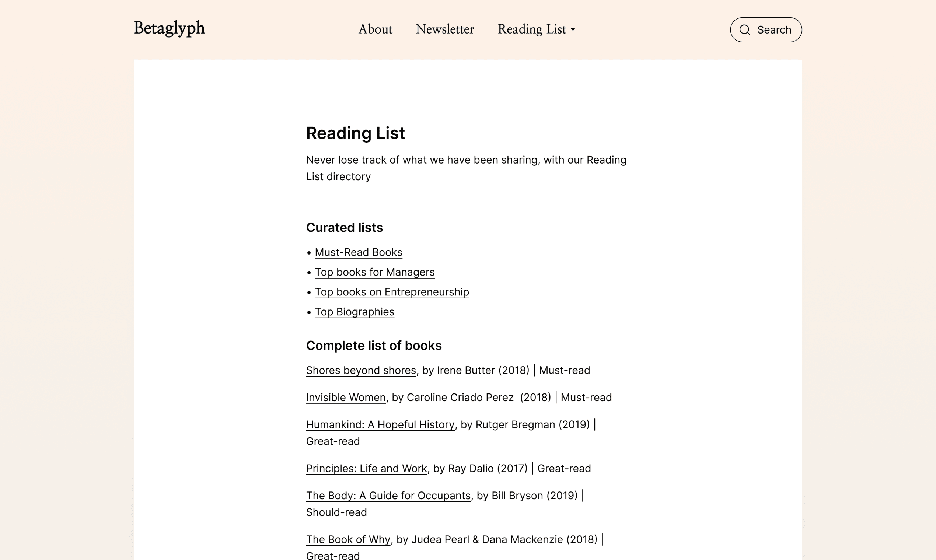936x560 pixels.
Task: Click the Betaglyph site logo
Action: [x=169, y=28]
